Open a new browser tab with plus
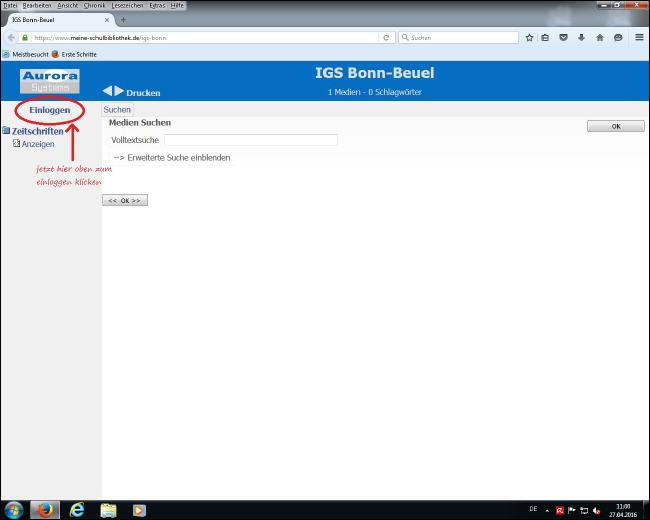Image resolution: width=650 pixels, height=520 pixels. tap(123, 19)
